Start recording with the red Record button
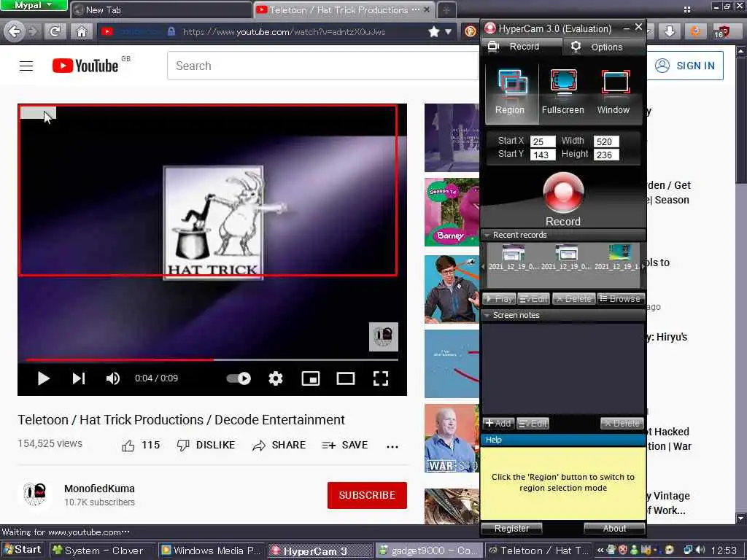The height and width of the screenshot is (560, 747). tap(562, 192)
